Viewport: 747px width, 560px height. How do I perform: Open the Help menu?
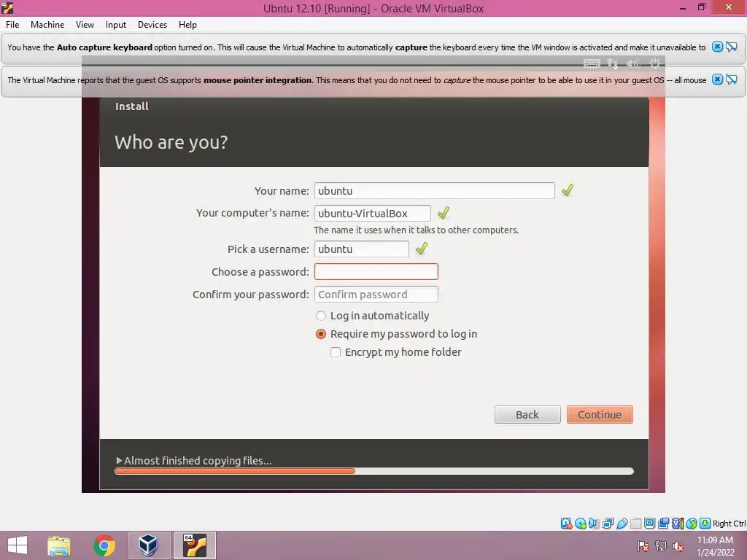click(x=187, y=24)
